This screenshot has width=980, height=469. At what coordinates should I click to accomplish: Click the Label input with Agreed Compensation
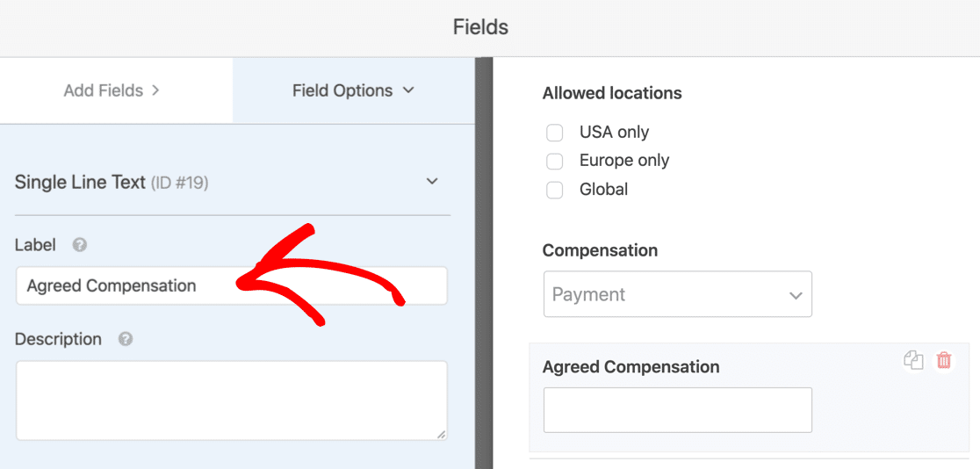coord(231,285)
